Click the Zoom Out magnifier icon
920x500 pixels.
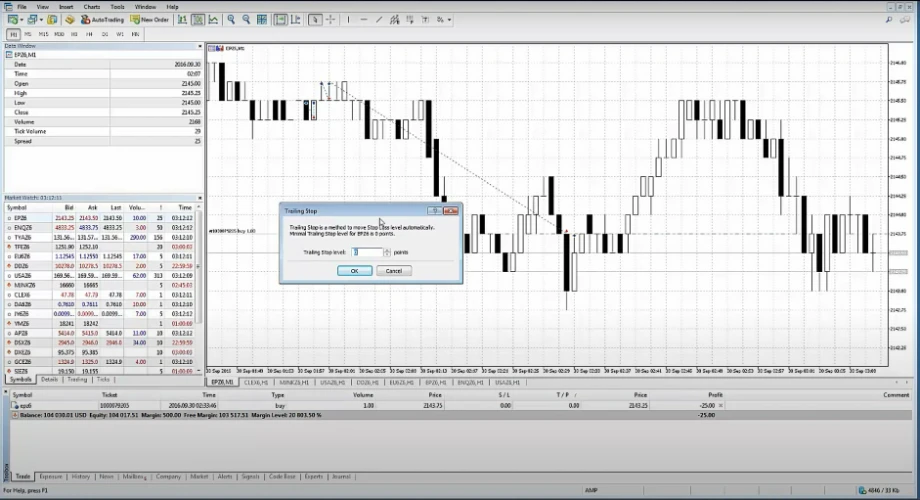pyautogui.click(x=246, y=19)
